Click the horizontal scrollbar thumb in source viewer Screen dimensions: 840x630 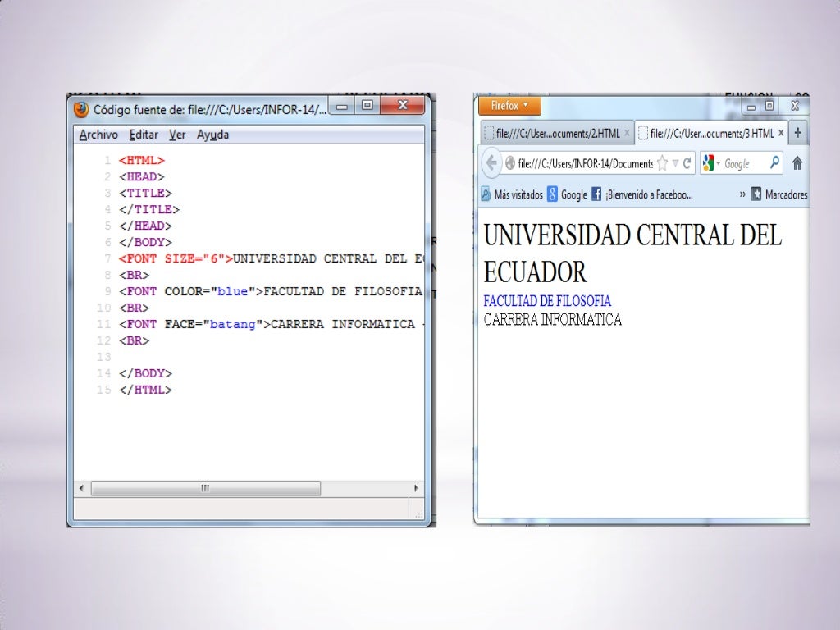206,488
